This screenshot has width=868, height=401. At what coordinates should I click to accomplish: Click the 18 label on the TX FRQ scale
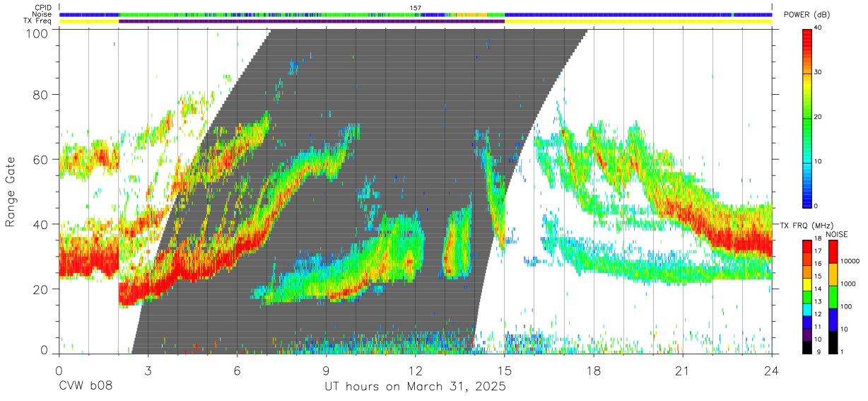(818, 239)
